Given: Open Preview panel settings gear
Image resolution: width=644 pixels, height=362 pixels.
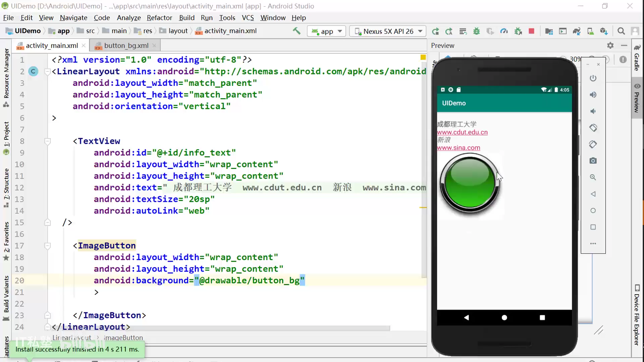Looking at the screenshot, I should click(610, 46).
